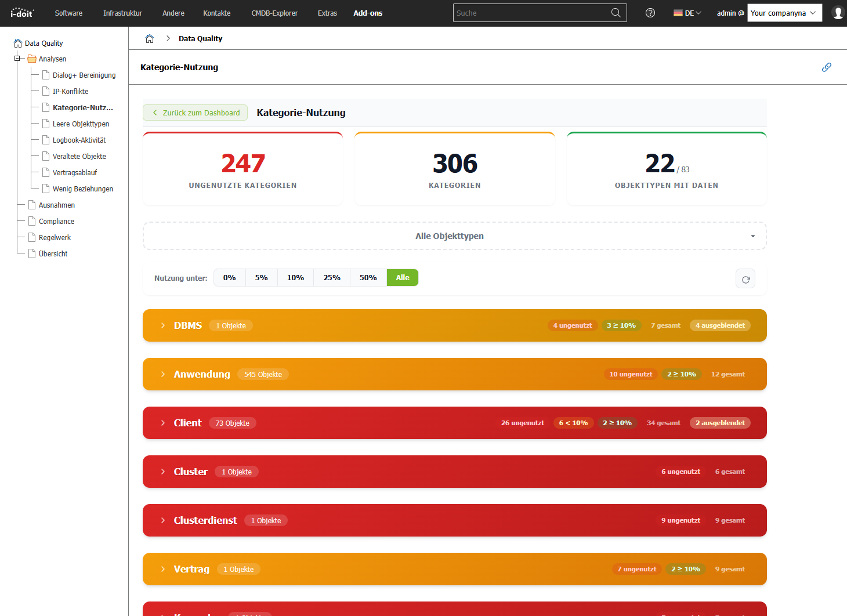Click the refresh icon below the filter bar
The height and width of the screenshot is (616, 847).
coord(745,278)
